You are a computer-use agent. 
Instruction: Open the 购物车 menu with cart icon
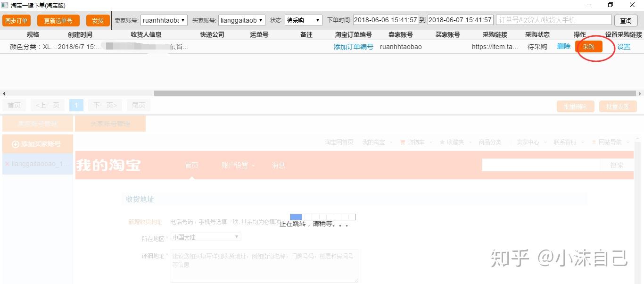[415, 142]
